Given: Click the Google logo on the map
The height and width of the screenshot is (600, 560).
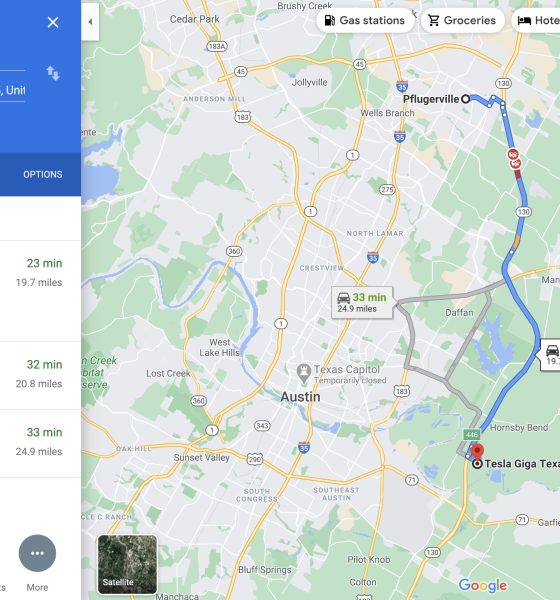Looking at the screenshot, I should pos(483,585).
